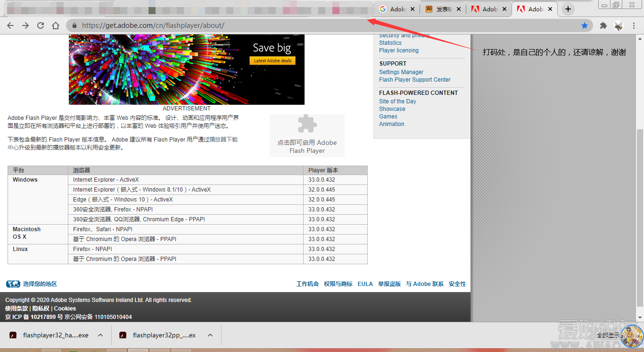Expand options for flashplayer32pp download
The image size is (644, 352).
point(210,335)
